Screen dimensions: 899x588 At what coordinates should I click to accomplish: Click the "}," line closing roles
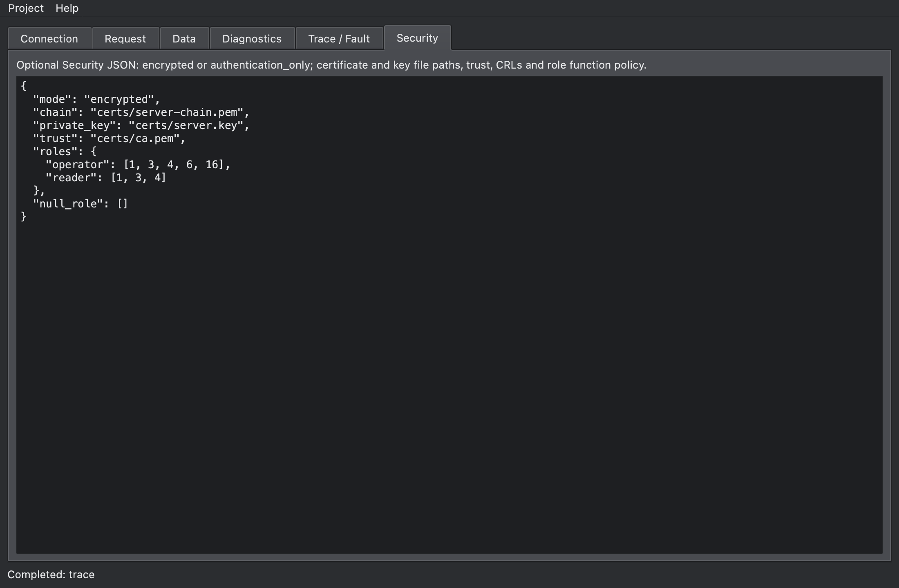pyautogui.click(x=39, y=191)
